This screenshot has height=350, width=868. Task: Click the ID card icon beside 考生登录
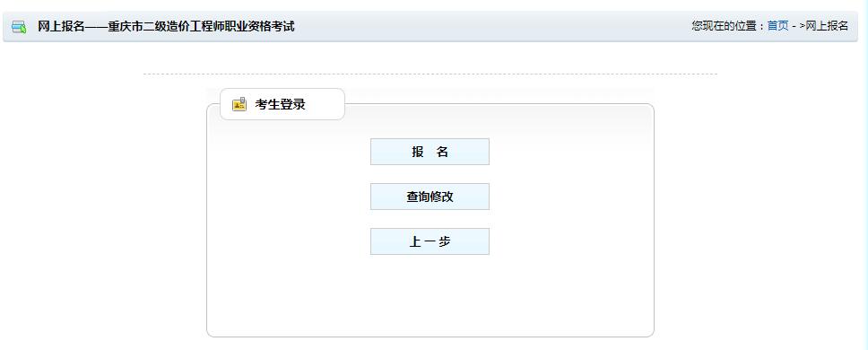point(239,103)
